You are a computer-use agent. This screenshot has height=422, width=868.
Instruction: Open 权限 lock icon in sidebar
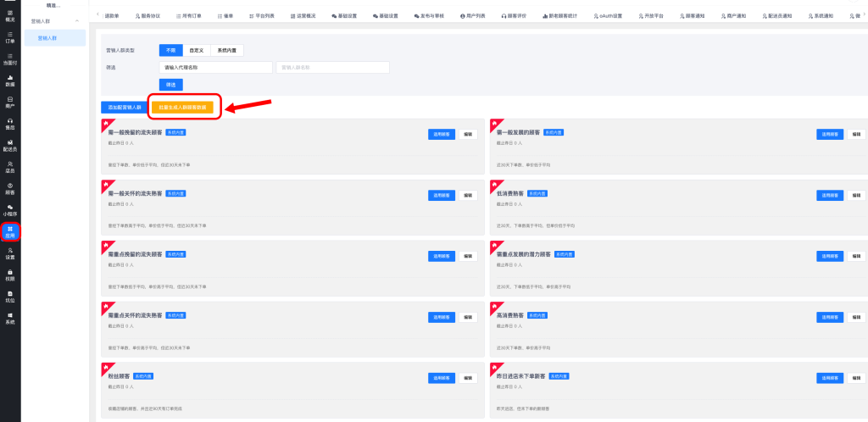10,275
